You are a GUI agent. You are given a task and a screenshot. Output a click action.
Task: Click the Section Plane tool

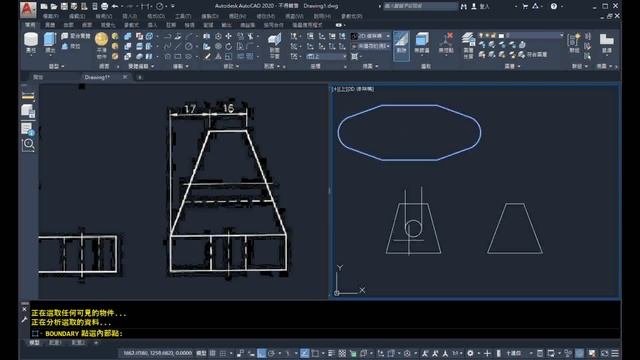(275, 45)
